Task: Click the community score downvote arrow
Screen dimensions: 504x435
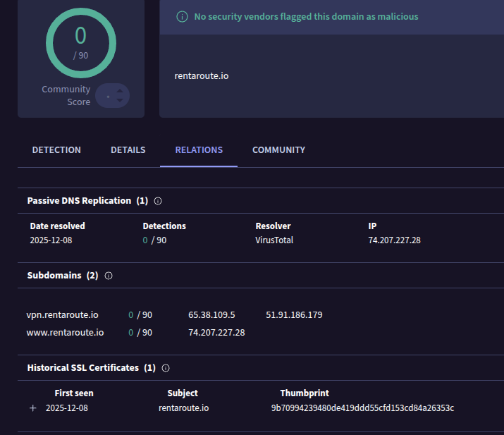Action: click(120, 100)
